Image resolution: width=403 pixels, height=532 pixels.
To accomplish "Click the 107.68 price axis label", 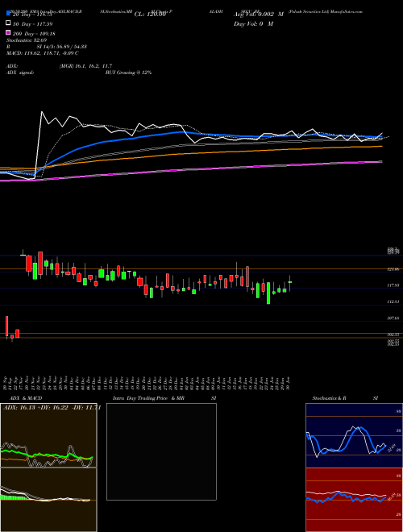I will pos(393,318).
